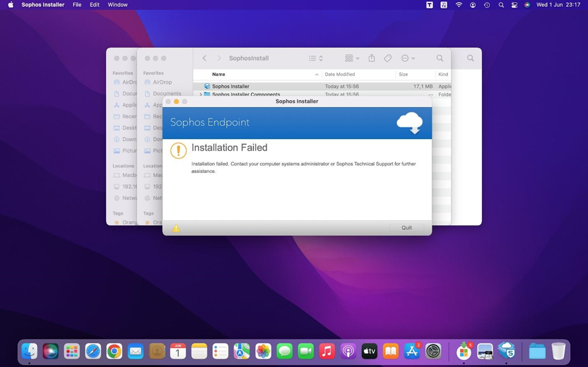Open Preview from the Dock
This screenshot has width=588, height=367.
click(x=485, y=351)
